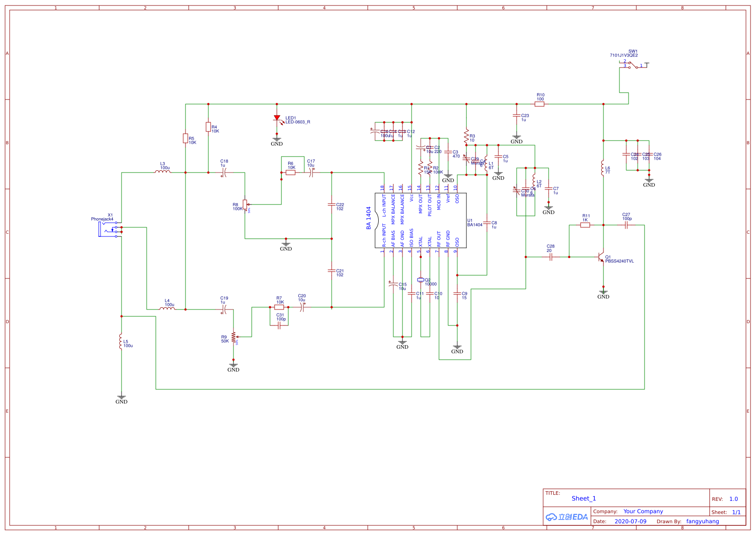Click the GND symbol under transistor Q1
Image resolution: width=756 pixels, height=535 pixels.
tap(603, 294)
